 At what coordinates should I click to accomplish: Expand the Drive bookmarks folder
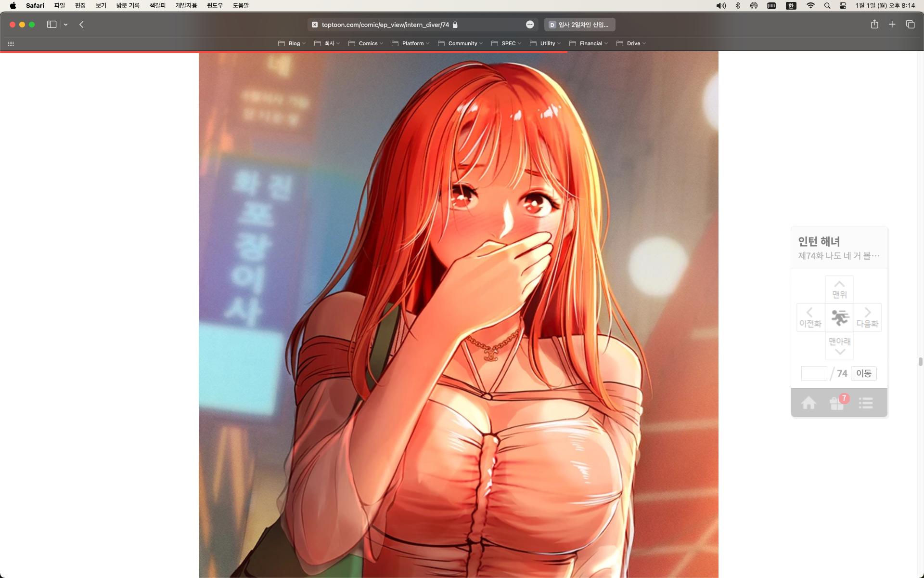[x=631, y=43]
